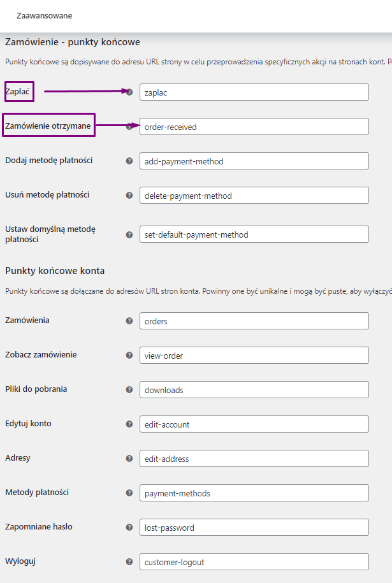Click help icon beside Zamówienie otrzymane
Viewport: 392px width, 583px height.
[x=129, y=126]
